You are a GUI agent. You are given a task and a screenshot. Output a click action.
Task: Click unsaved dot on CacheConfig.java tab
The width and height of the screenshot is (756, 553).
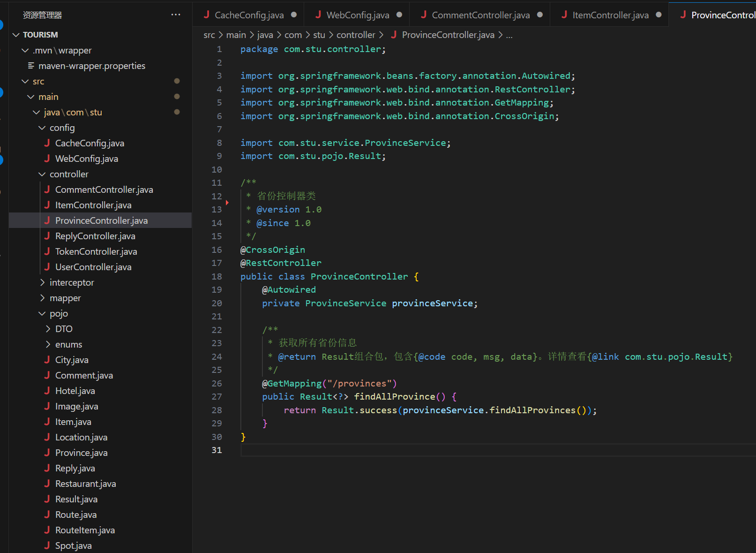pyautogui.click(x=294, y=15)
